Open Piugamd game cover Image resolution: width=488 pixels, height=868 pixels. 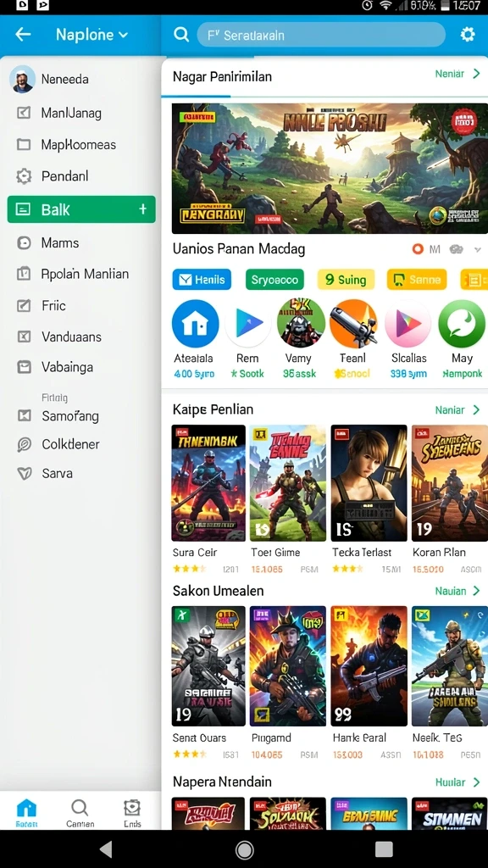pos(288,666)
